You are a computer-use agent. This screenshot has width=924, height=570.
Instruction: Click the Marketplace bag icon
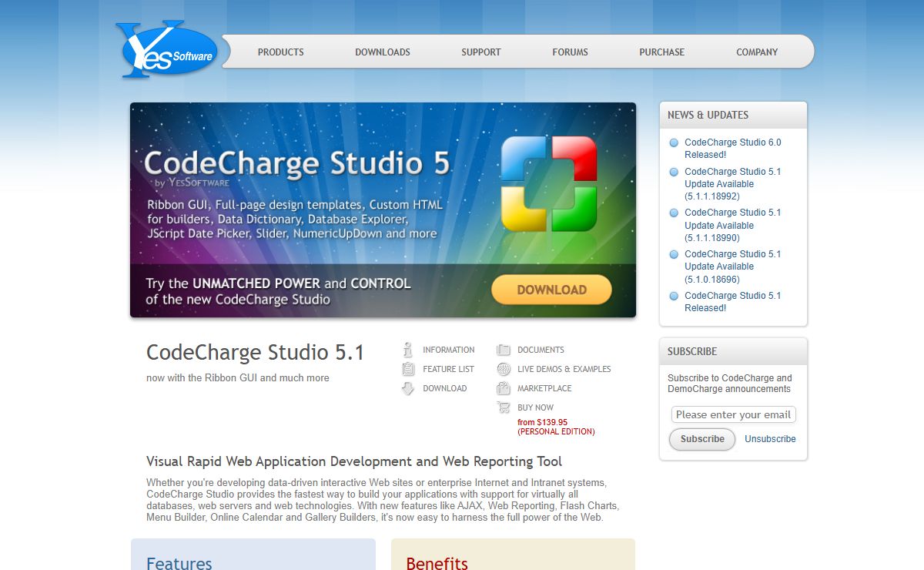click(x=504, y=388)
